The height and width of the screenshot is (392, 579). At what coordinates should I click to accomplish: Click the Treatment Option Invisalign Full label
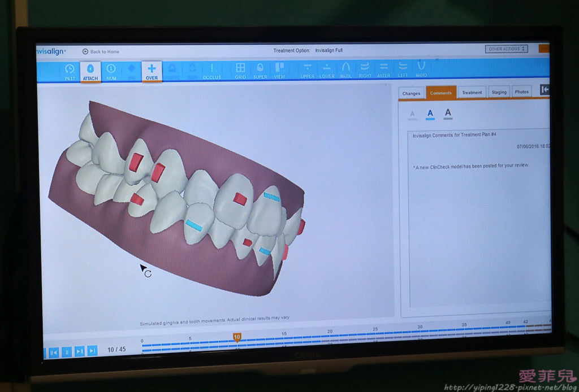point(308,50)
